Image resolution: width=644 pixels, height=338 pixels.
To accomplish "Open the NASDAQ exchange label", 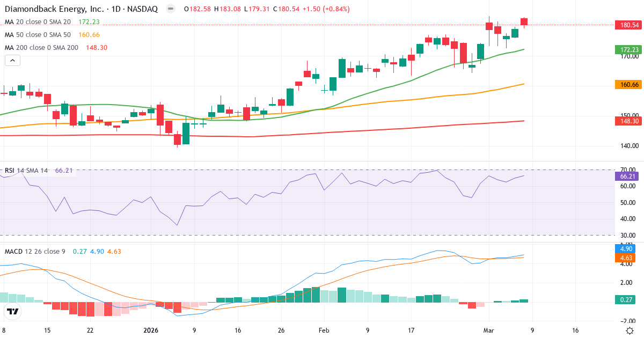I will point(142,9).
